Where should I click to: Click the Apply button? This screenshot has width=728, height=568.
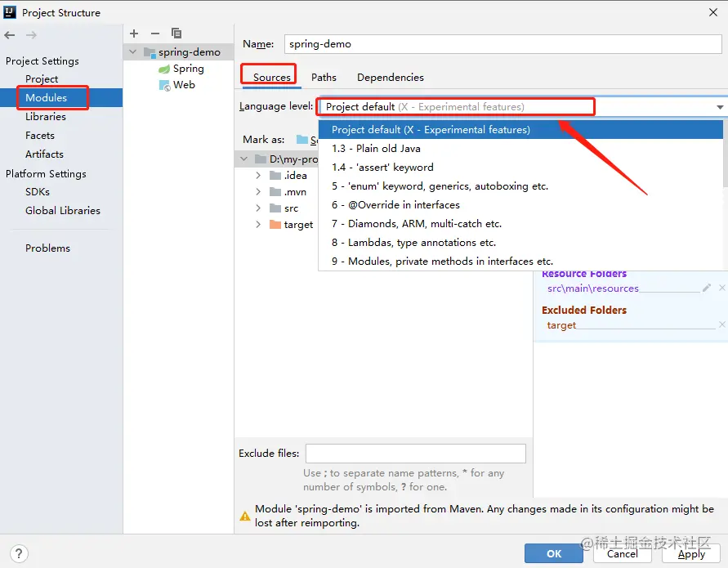point(691,553)
